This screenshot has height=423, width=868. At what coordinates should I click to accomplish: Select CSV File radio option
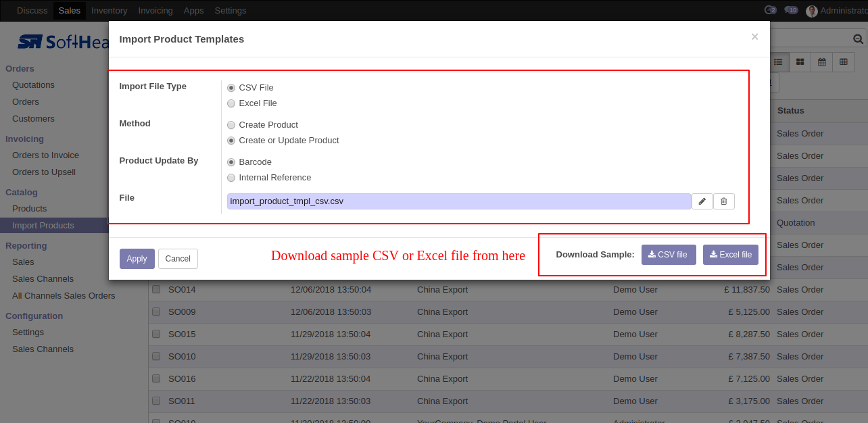231,88
